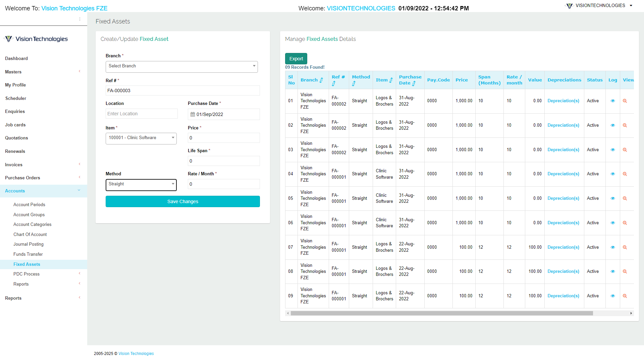Click the company logo icon at top right

(569, 6)
